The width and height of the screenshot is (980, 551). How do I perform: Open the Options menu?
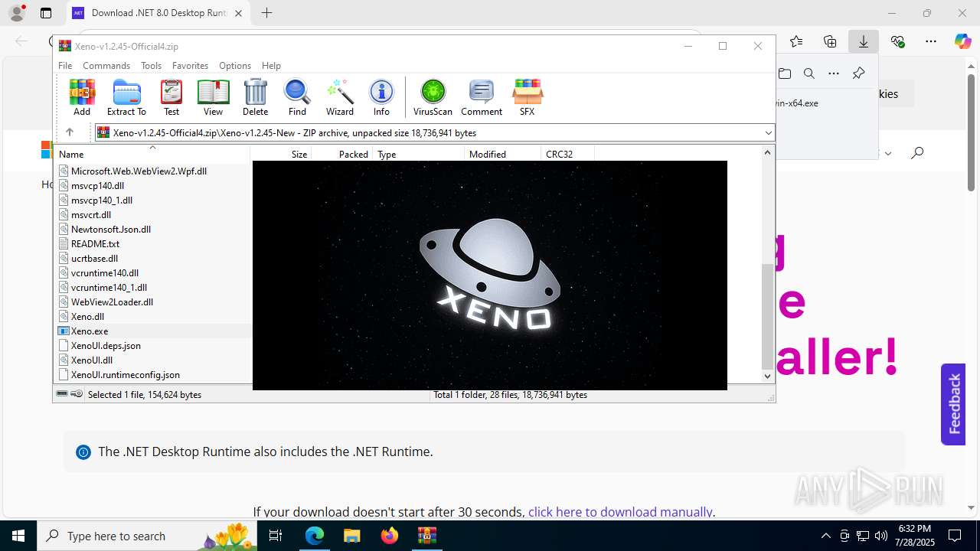(x=235, y=66)
